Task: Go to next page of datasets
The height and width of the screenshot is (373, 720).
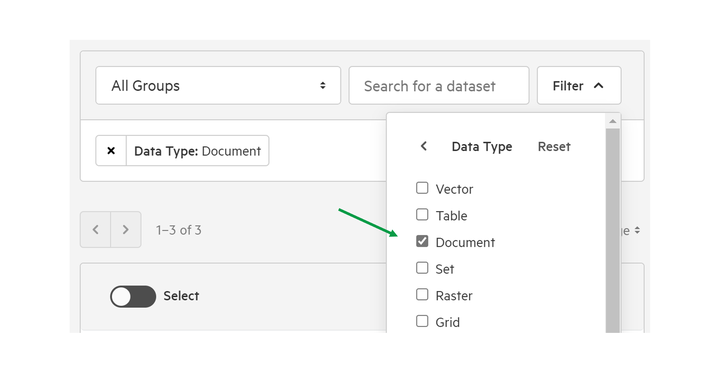Action: [126, 230]
